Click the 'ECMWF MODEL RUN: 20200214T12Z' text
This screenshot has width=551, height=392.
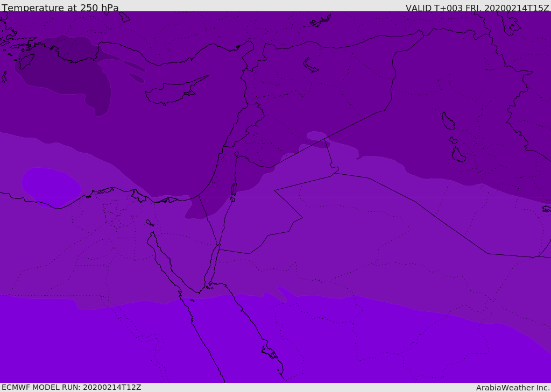[x=72, y=387]
